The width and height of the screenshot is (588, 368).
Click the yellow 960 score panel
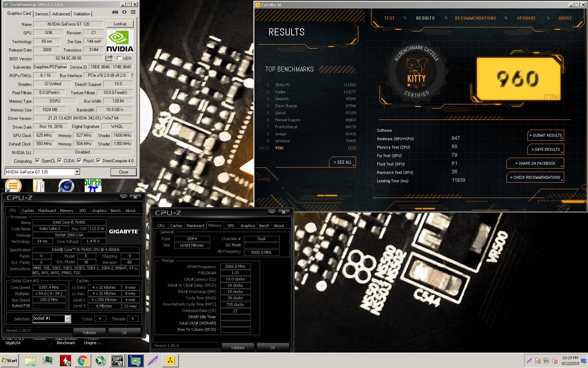518,79
